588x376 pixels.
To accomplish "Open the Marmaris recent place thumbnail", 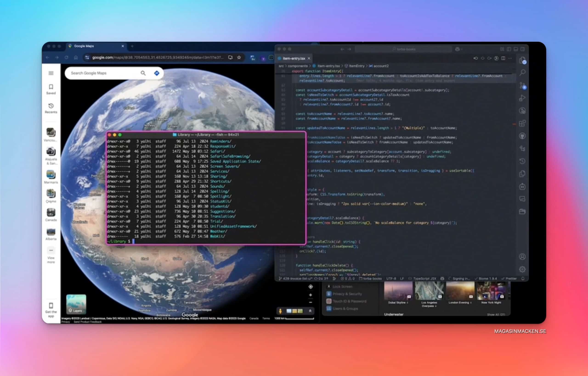I will click(51, 175).
